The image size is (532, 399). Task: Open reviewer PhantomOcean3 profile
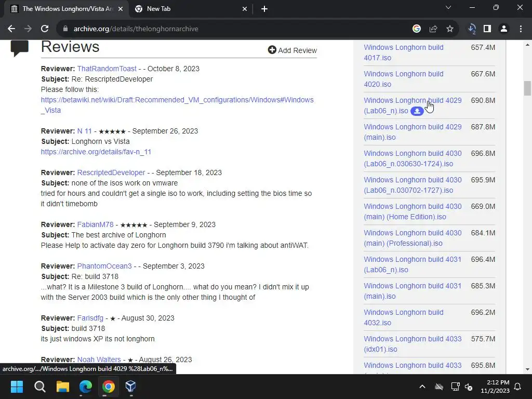[x=104, y=266]
